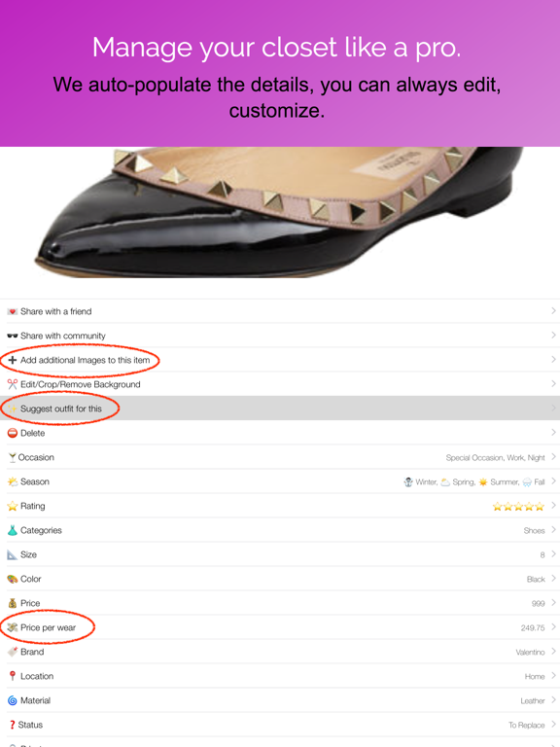Tap the plus icon to add additional images

pyautogui.click(x=13, y=360)
